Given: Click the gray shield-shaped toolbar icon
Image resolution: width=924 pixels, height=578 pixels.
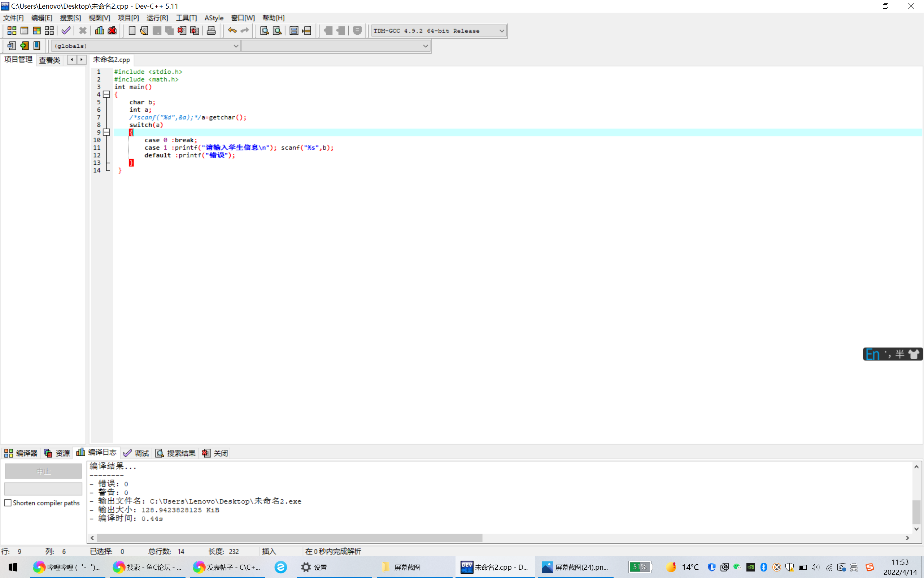Looking at the screenshot, I should pos(357,31).
